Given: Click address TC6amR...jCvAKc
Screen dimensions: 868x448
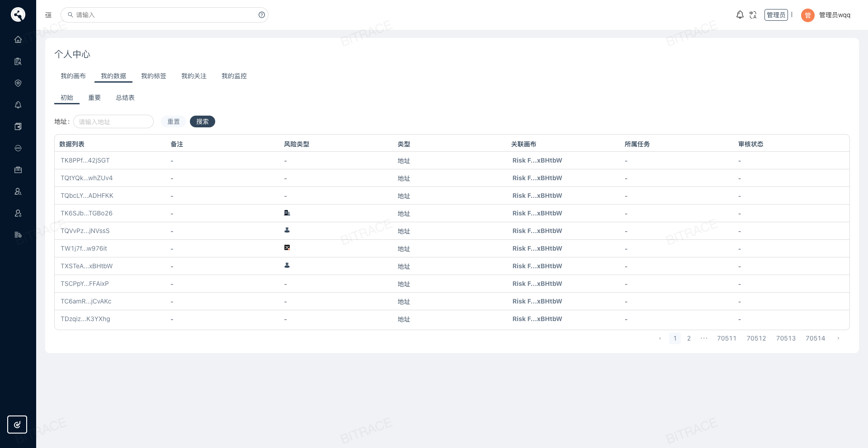Looking at the screenshot, I should pyautogui.click(x=86, y=301).
